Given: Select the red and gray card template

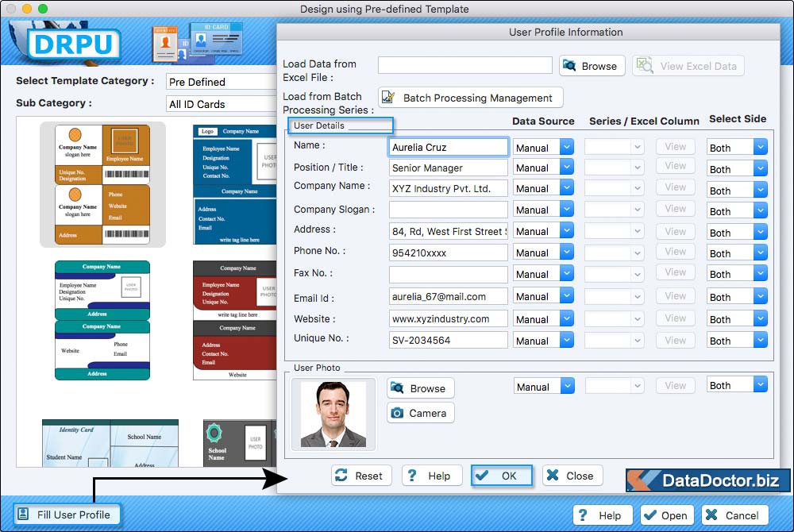Looking at the screenshot, I should click(235, 320).
